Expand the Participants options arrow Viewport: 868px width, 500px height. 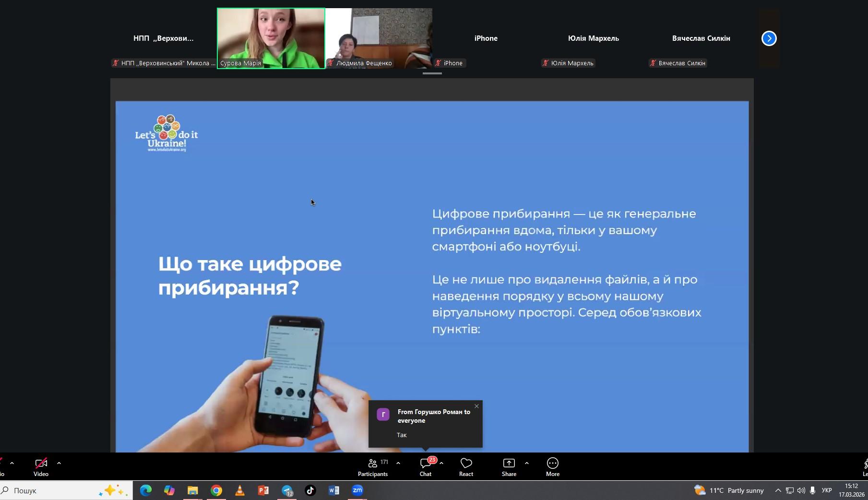[398, 464]
